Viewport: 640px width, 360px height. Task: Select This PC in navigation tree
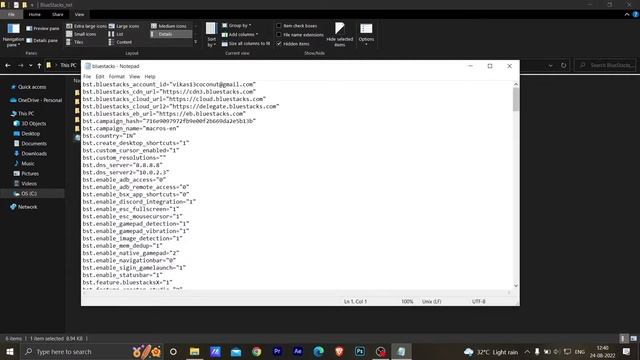[22, 113]
